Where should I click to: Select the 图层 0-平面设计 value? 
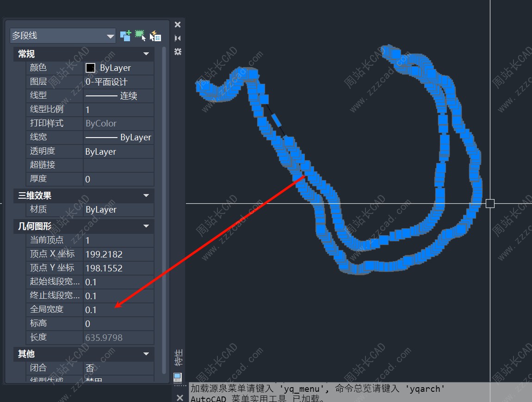[x=118, y=82]
